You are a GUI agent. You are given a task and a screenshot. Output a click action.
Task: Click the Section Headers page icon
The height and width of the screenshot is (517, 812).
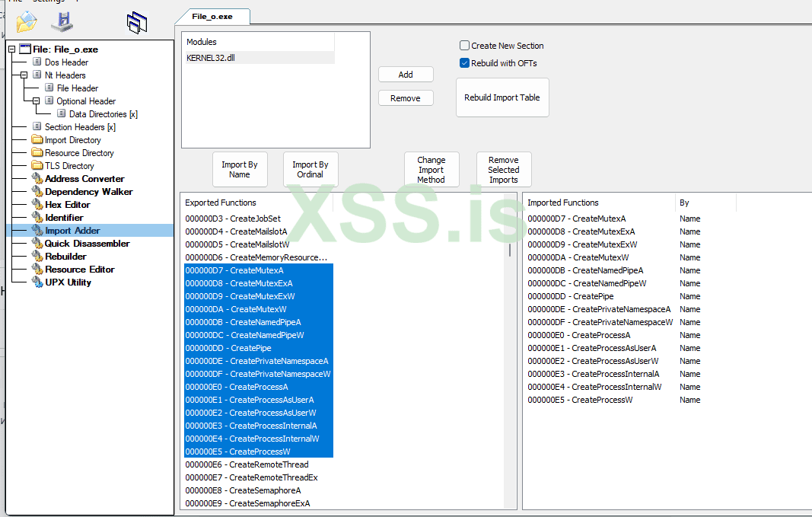37,126
